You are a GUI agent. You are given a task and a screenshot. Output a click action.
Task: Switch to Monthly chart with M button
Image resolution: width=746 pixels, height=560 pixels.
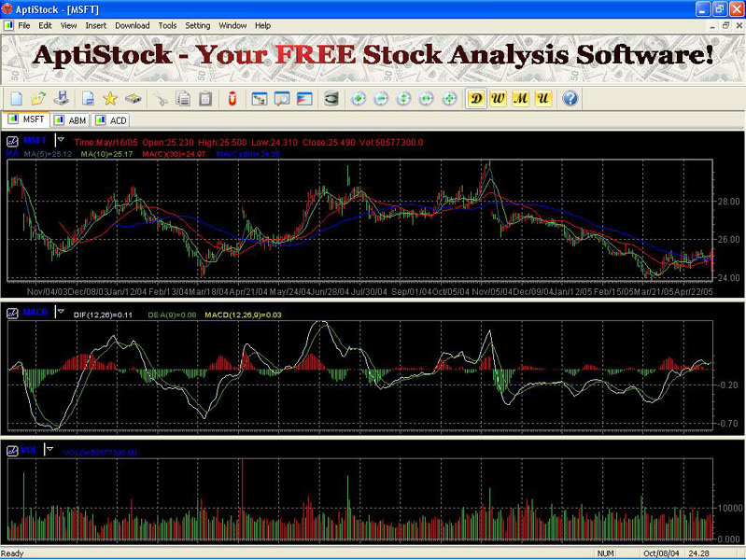pyautogui.click(x=520, y=99)
